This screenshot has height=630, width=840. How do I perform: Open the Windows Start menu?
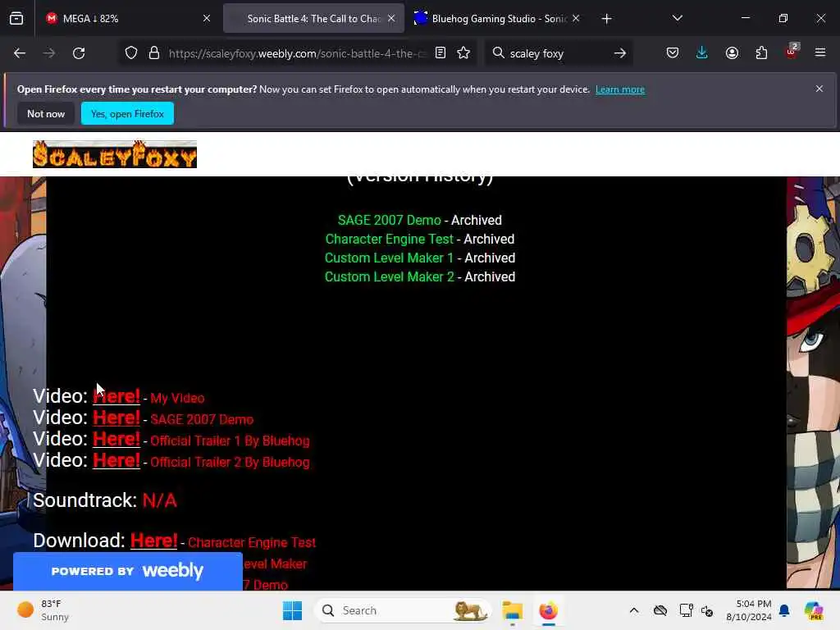pyautogui.click(x=293, y=610)
